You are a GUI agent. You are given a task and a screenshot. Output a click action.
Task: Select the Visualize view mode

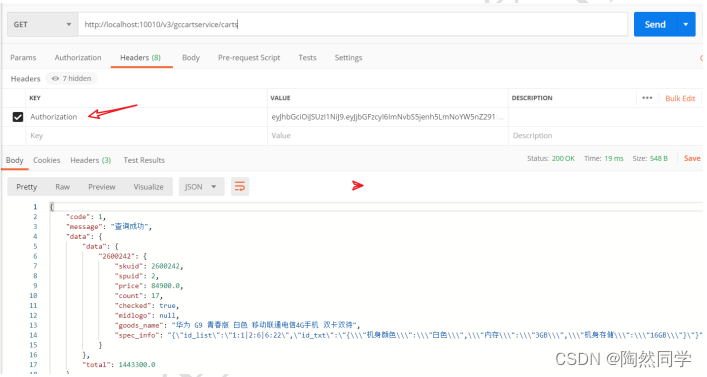[148, 187]
